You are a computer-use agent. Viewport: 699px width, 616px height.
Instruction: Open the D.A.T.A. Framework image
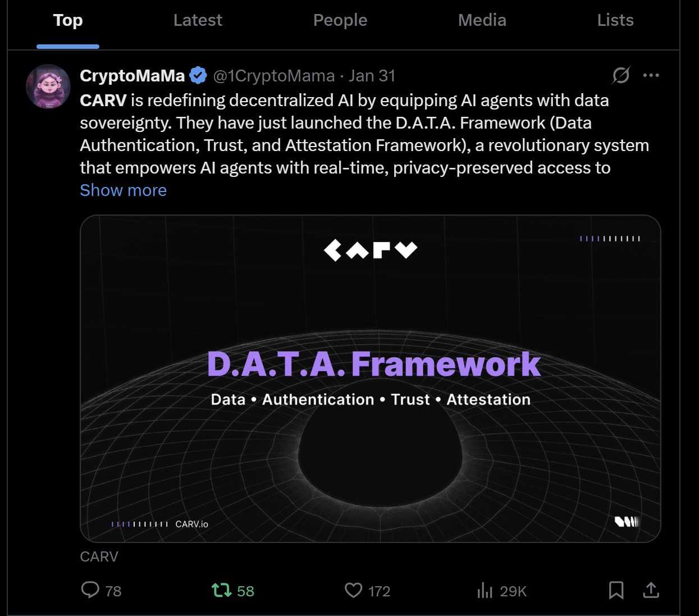[371, 378]
